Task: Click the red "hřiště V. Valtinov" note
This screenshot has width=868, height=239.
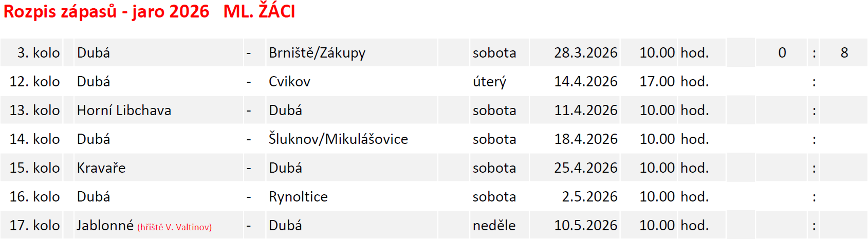Action: tap(174, 227)
